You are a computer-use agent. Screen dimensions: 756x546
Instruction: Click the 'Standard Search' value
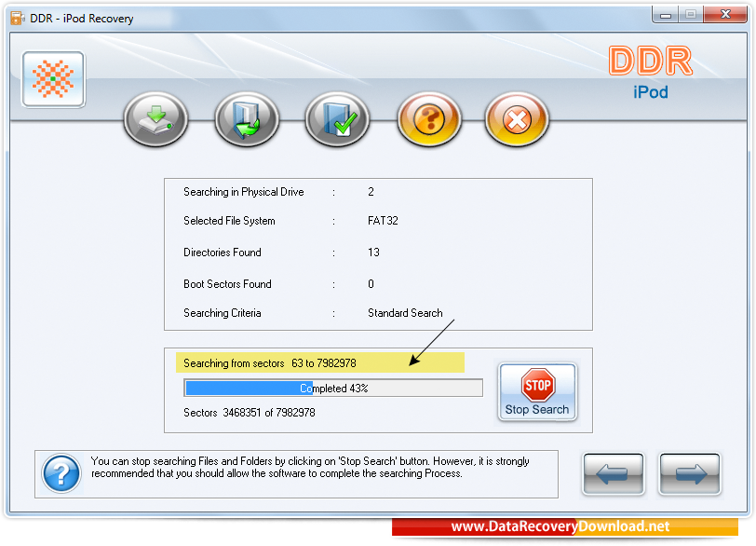pos(405,313)
